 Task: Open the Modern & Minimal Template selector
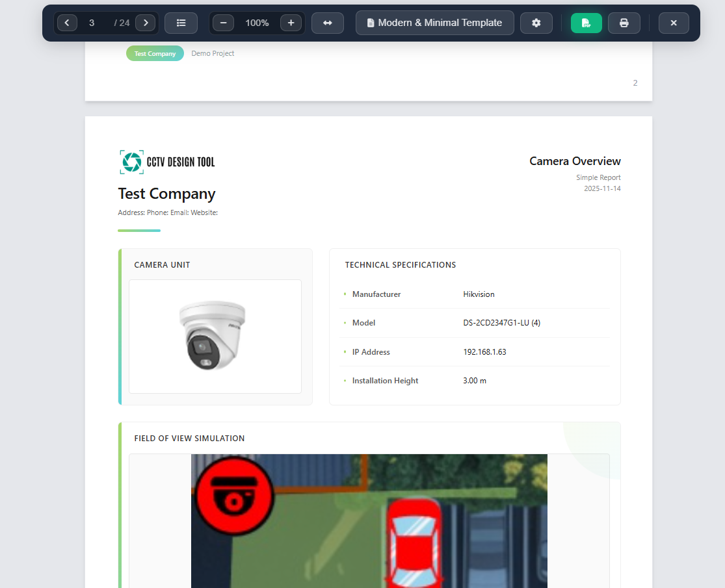[x=434, y=22]
